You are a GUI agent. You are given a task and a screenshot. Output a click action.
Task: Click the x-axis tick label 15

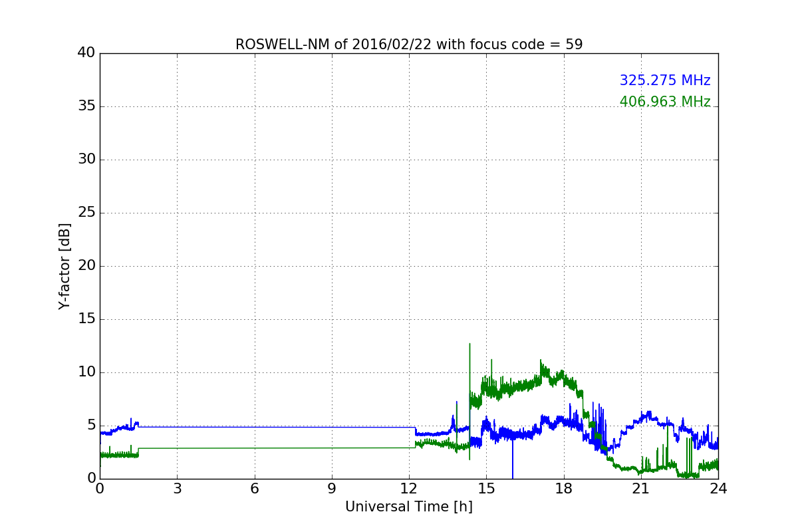(486, 489)
